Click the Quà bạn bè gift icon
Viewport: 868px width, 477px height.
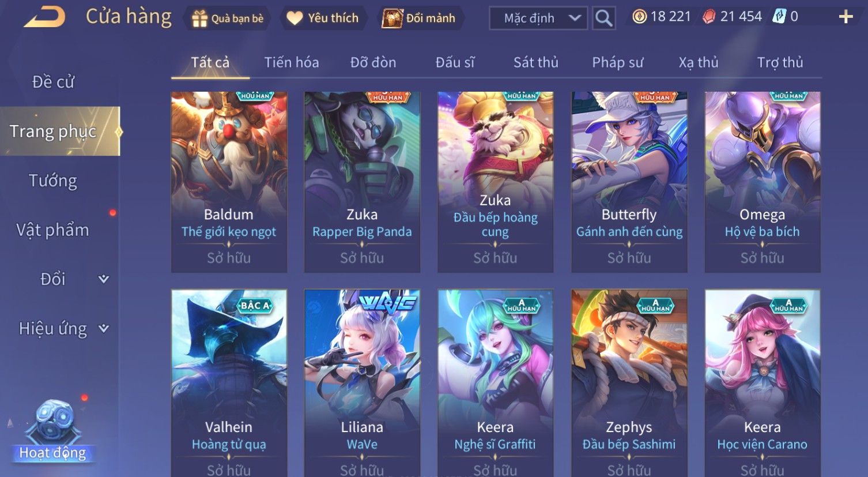(199, 18)
